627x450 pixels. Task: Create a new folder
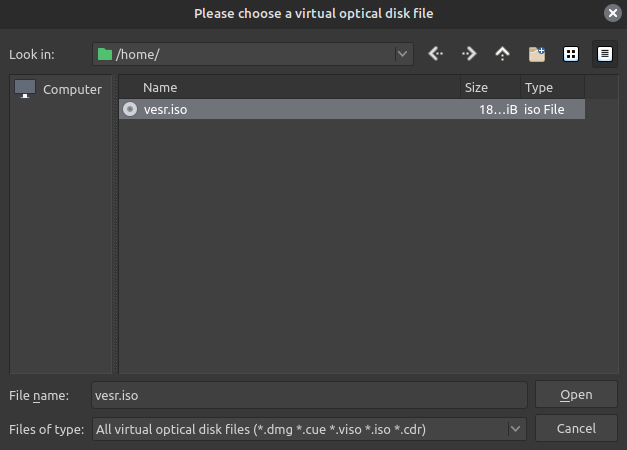(x=537, y=54)
